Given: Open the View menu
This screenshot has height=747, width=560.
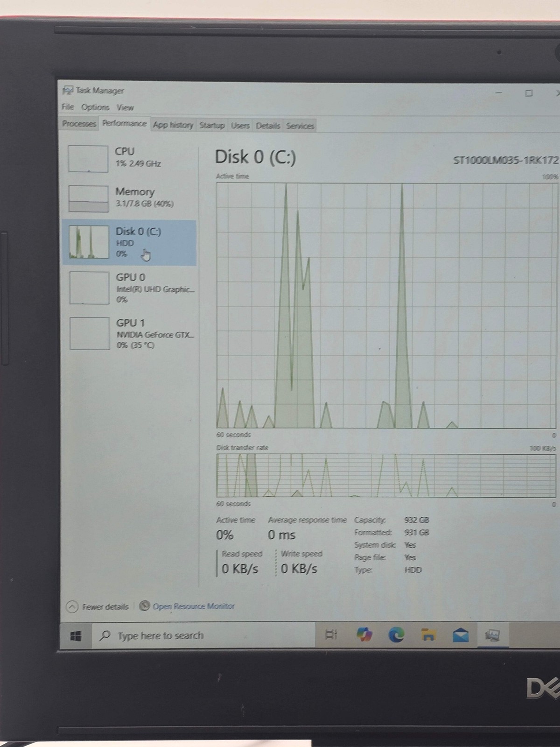Looking at the screenshot, I should point(125,107).
